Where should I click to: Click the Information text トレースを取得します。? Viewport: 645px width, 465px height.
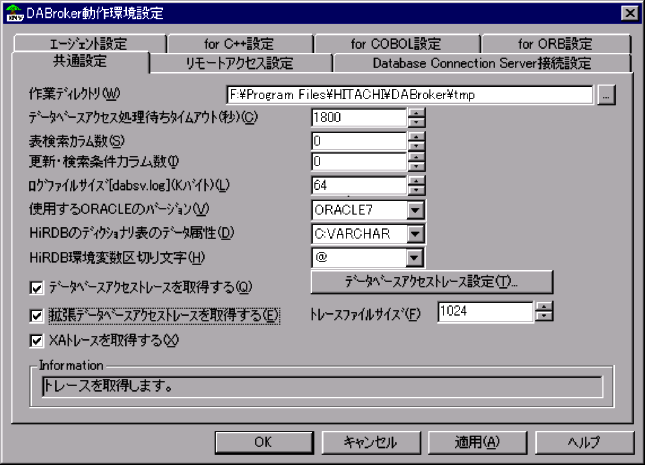pyautogui.click(x=108, y=386)
